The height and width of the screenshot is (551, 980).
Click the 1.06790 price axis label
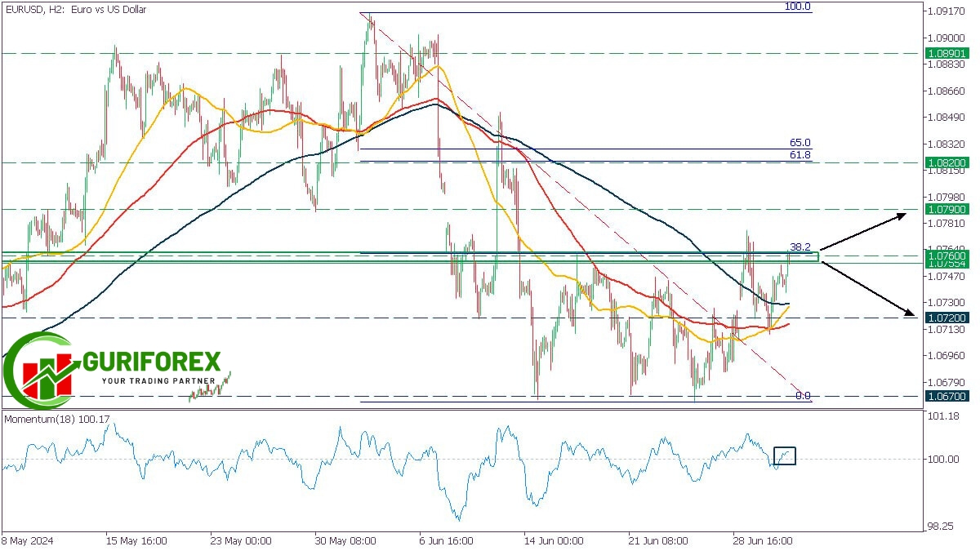click(x=947, y=382)
